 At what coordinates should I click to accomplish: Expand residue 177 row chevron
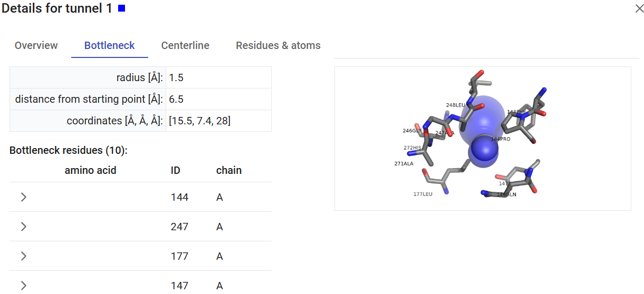pyautogui.click(x=23, y=256)
